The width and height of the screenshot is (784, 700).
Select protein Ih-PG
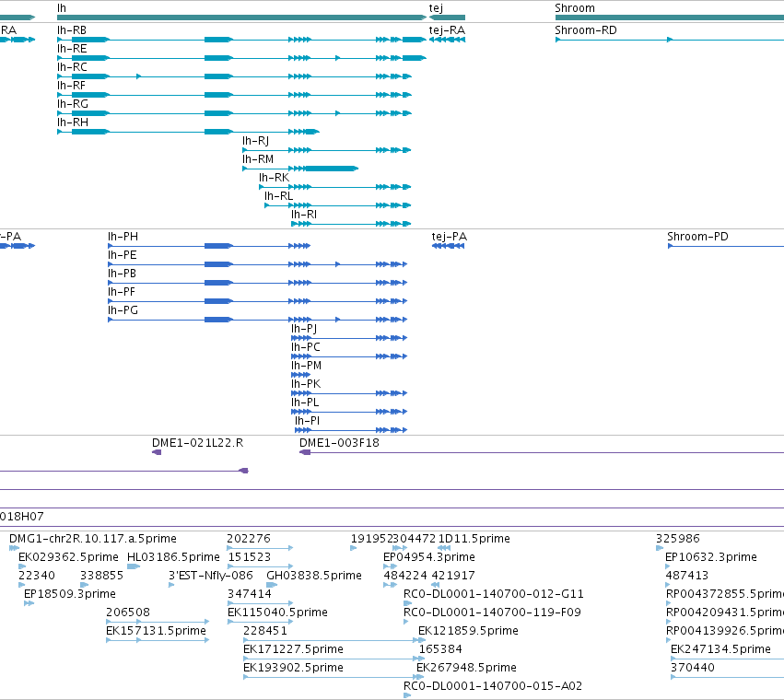pos(123,310)
